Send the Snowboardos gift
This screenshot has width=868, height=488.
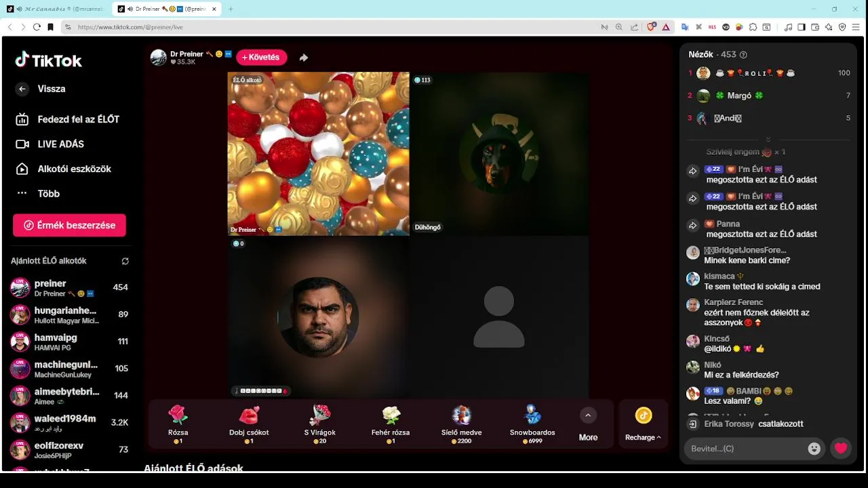[532, 424]
